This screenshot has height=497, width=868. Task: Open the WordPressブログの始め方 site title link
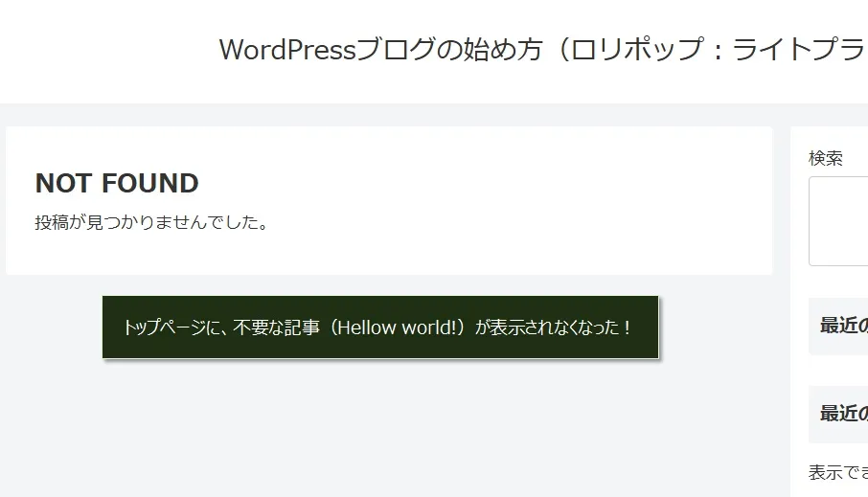click(x=542, y=49)
